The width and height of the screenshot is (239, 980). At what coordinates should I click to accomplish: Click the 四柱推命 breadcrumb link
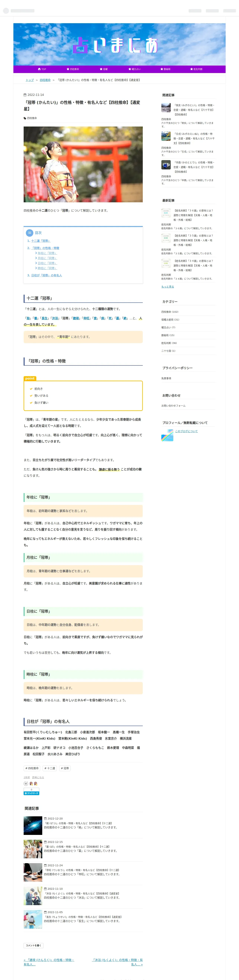tap(45, 80)
